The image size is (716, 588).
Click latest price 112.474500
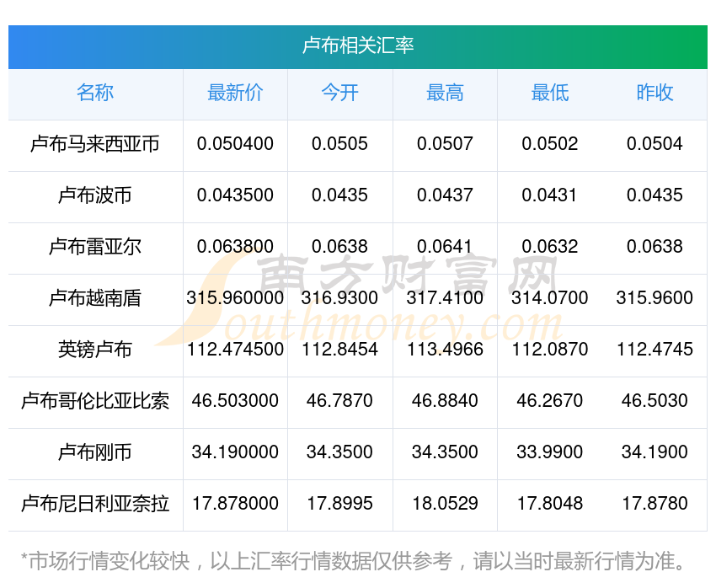235,350
